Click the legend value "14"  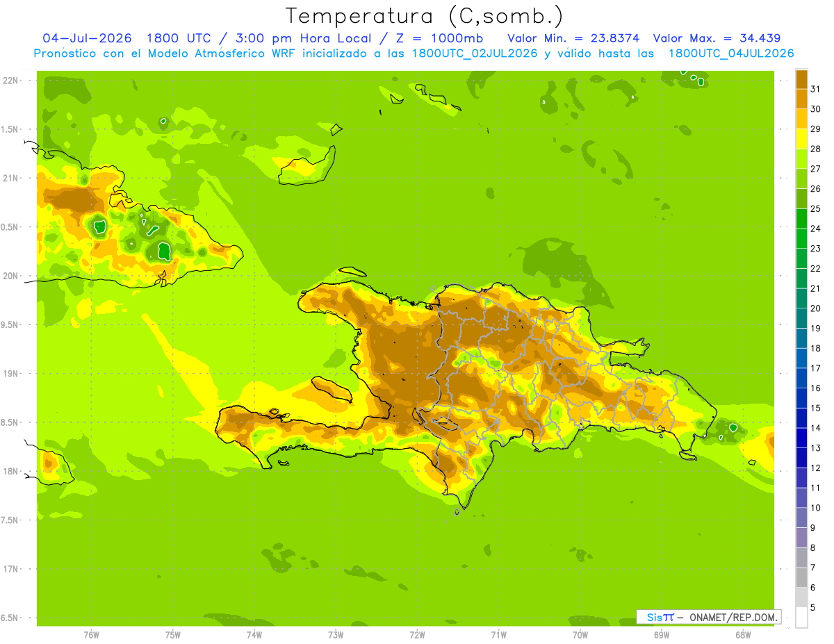tap(816, 428)
